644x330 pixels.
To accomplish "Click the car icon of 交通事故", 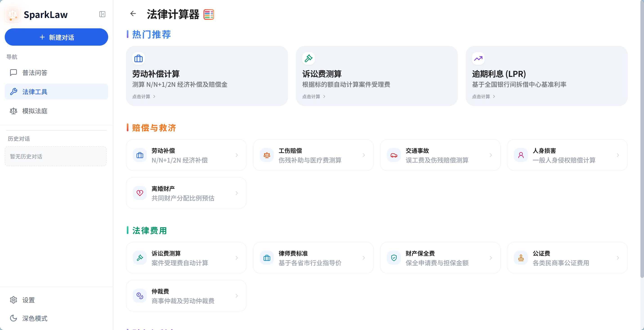I will click(394, 155).
